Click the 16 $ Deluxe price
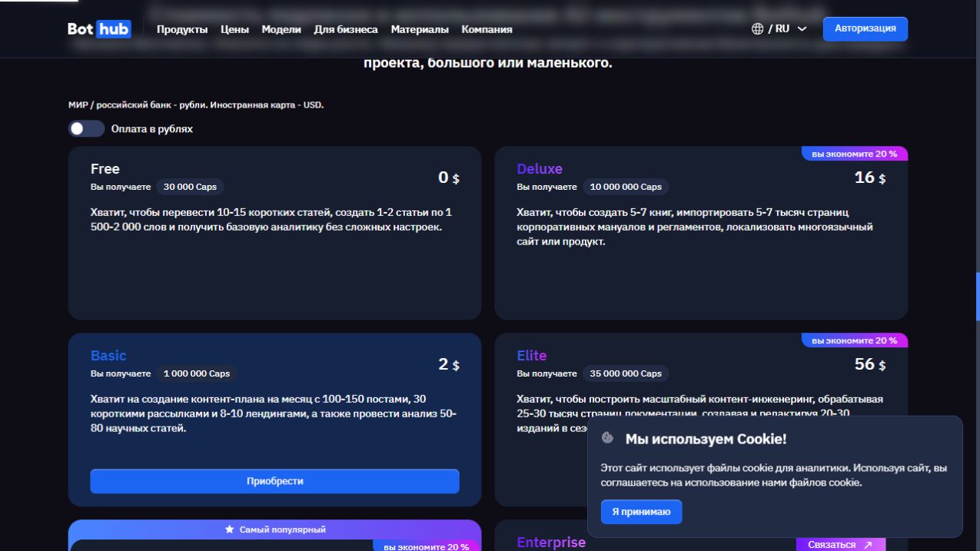This screenshot has height=551, width=980. point(870,178)
